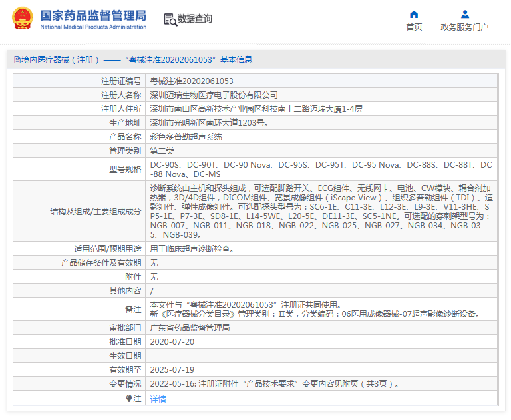Click model spec text starting DC-90S
Image resolution: width=511 pixels, height=420 pixels.
coord(321,170)
